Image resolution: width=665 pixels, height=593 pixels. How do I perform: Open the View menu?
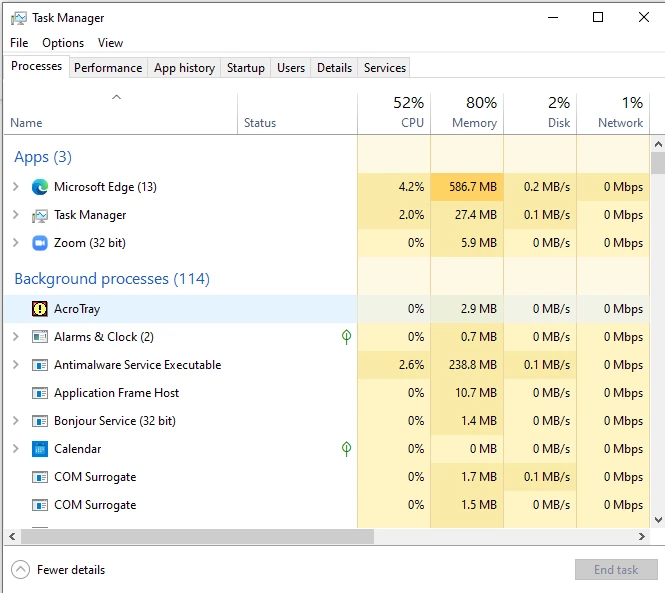(110, 43)
